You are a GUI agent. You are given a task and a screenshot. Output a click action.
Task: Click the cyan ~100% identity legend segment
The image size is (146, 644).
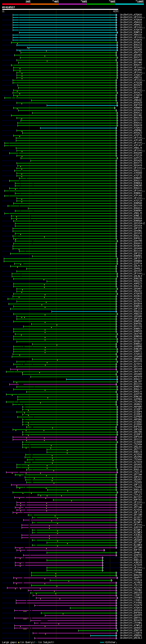click(130, 4)
